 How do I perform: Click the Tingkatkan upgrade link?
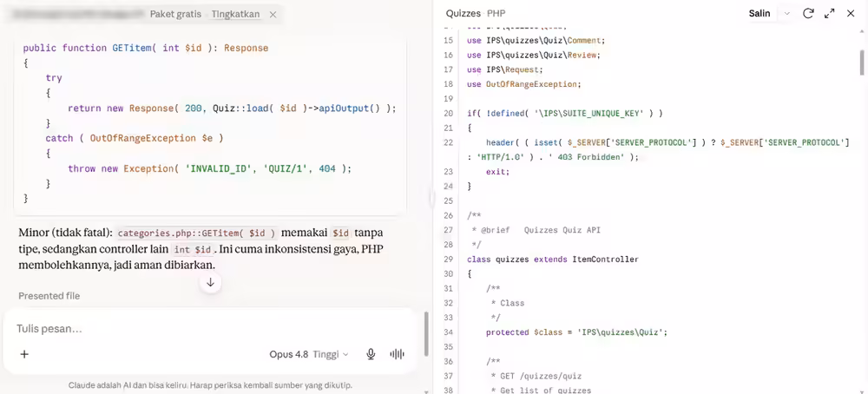[235, 15]
